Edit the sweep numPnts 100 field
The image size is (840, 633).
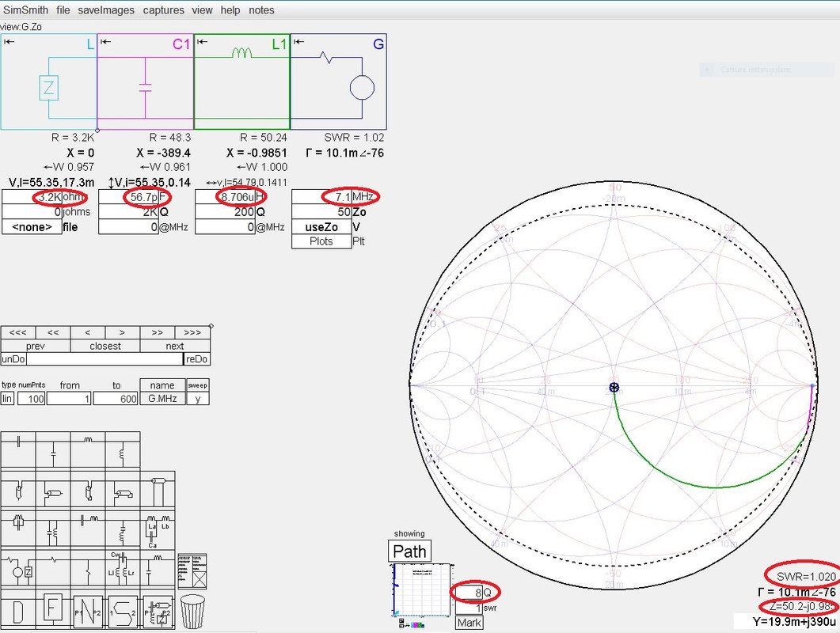(x=32, y=399)
